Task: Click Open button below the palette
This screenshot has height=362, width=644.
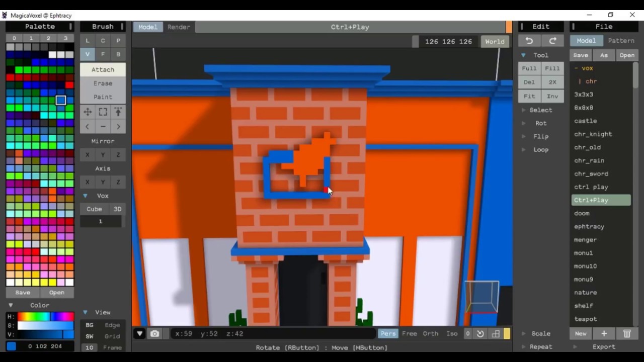Action: (x=57, y=293)
